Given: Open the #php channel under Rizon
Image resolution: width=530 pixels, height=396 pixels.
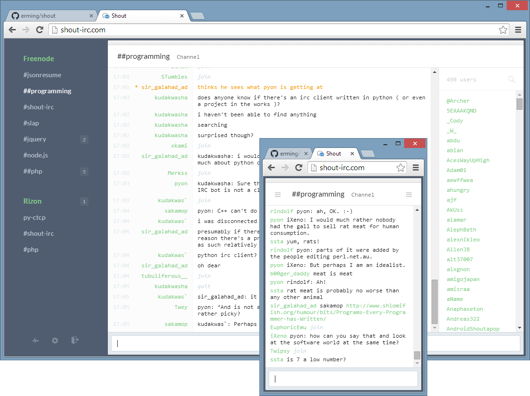Looking at the screenshot, I should click(31, 250).
